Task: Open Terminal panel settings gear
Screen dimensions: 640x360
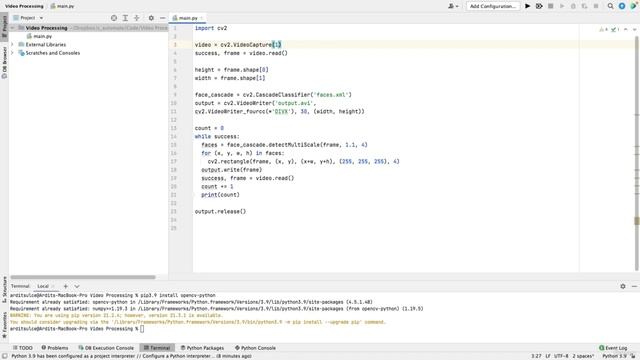Action: click(623, 286)
